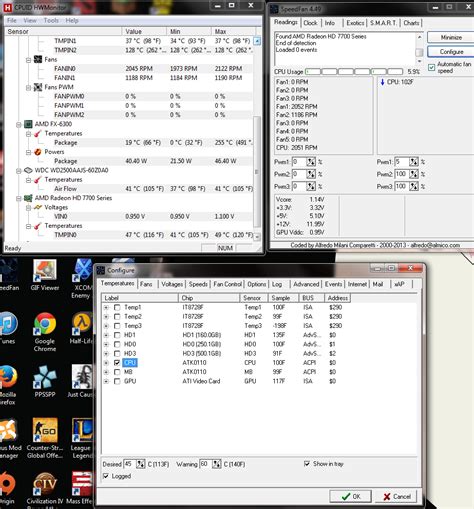474x509 pixels.
Task: Click the Fans group icon in HWMonitor
Action: (x=38, y=59)
